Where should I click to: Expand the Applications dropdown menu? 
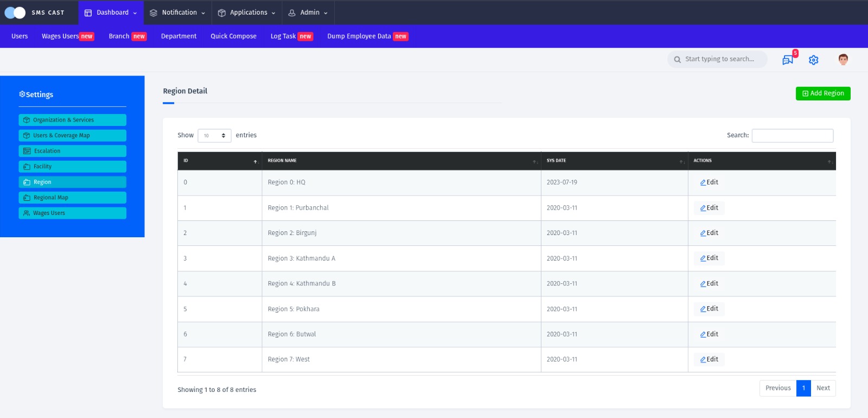(x=247, y=12)
